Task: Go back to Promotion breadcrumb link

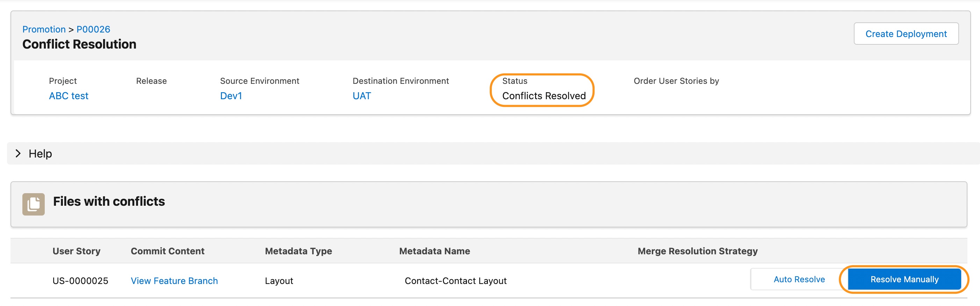Action: [44, 29]
